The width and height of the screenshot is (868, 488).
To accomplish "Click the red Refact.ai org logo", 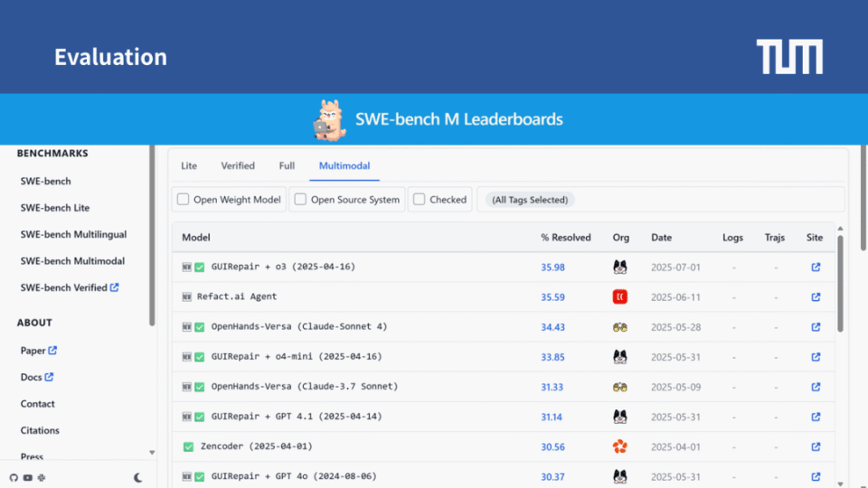I will pos(620,297).
